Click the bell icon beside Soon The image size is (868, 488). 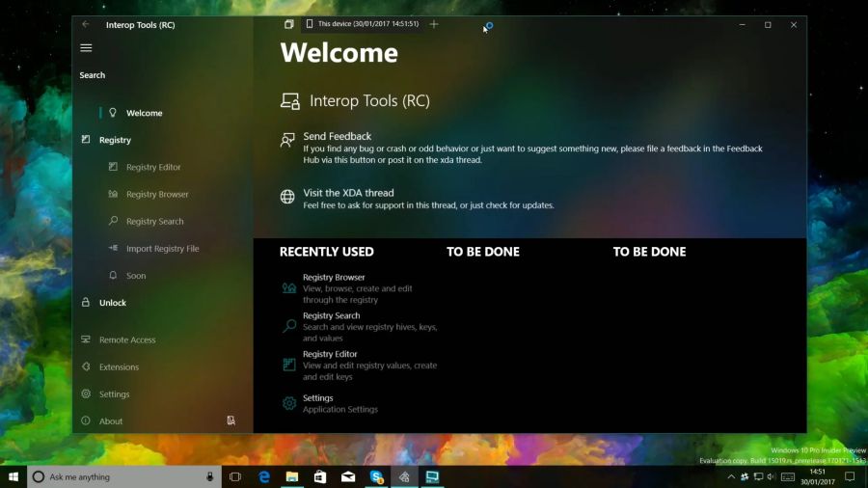[x=113, y=275]
